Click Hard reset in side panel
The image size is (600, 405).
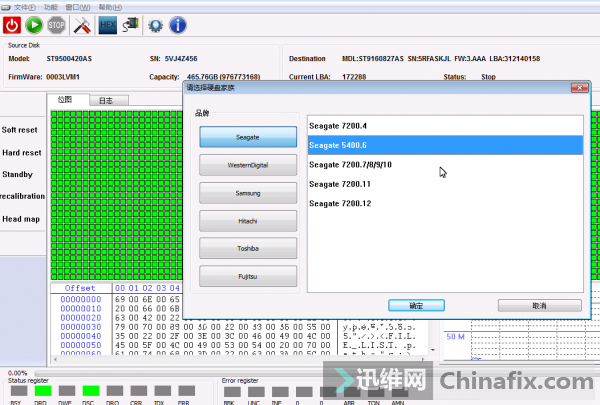click(21, 153)
